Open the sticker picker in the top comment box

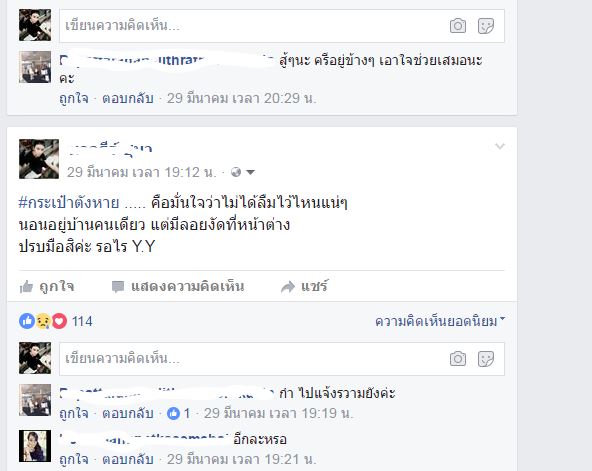[486, 26]
